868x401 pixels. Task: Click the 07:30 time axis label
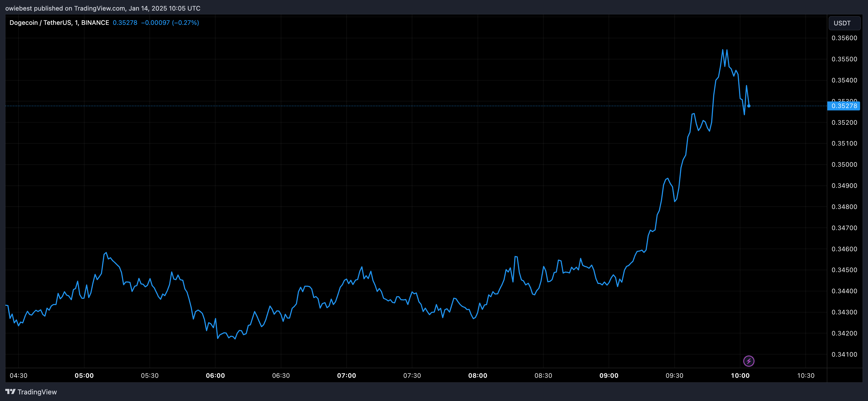pyautogui.click(x=412, y=375)
